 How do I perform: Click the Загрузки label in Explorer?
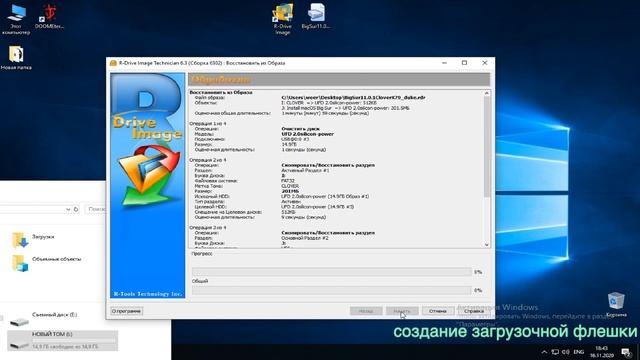pos(43,237)
